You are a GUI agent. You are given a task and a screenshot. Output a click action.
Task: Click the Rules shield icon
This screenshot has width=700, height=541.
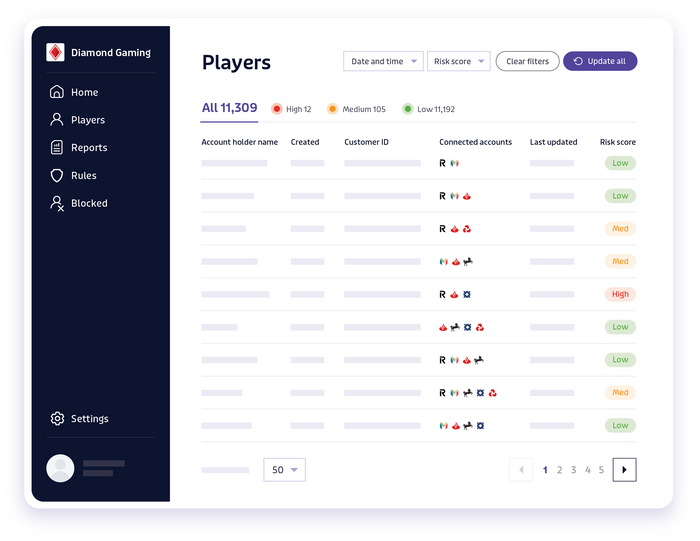(x=57, y=176)
